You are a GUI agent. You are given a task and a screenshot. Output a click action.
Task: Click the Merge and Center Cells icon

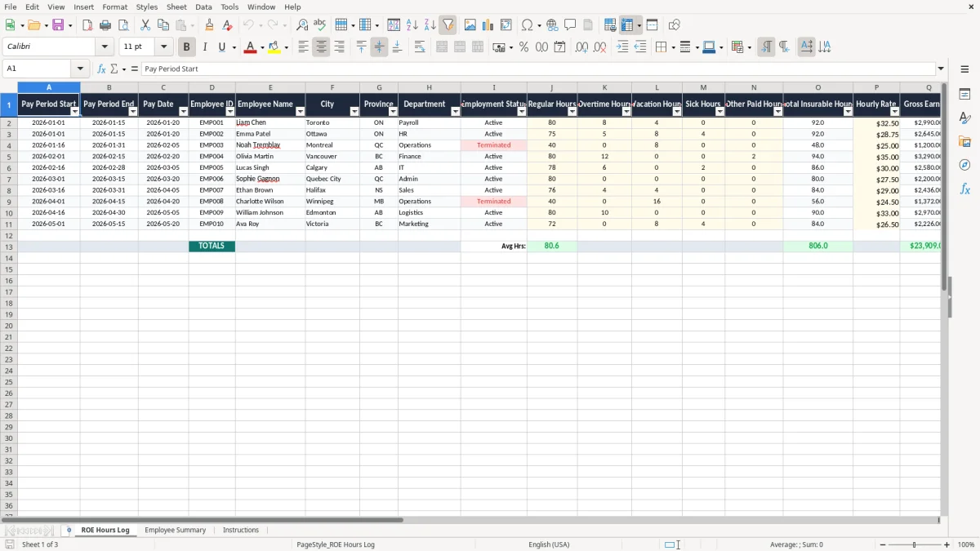[x=442, y=47]
